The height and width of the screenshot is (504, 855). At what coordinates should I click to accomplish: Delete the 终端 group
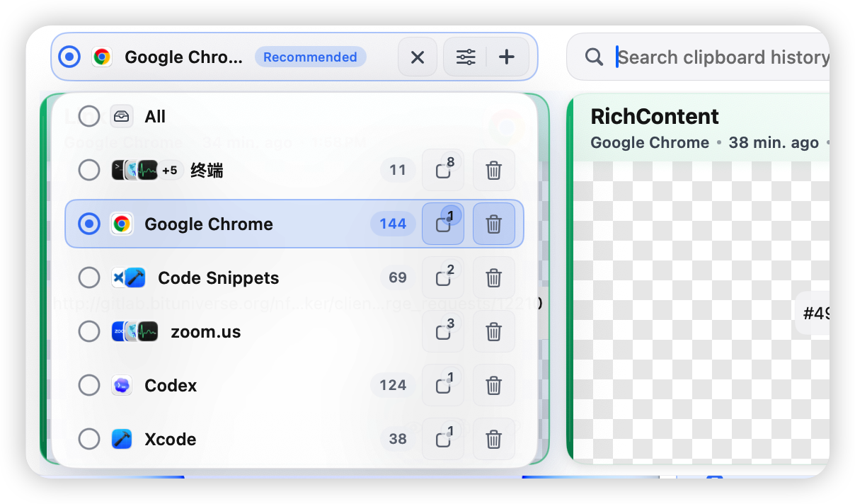[x=494, y=170]
